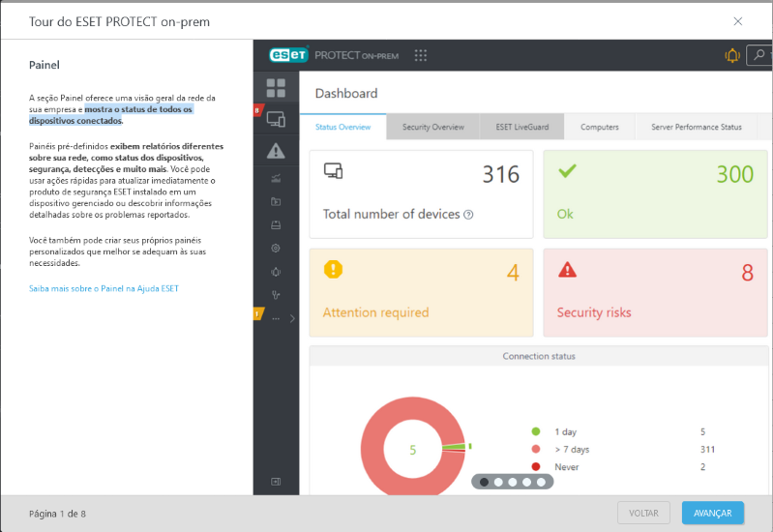Click the Reports chart icon in sidebar

[276, 177]
